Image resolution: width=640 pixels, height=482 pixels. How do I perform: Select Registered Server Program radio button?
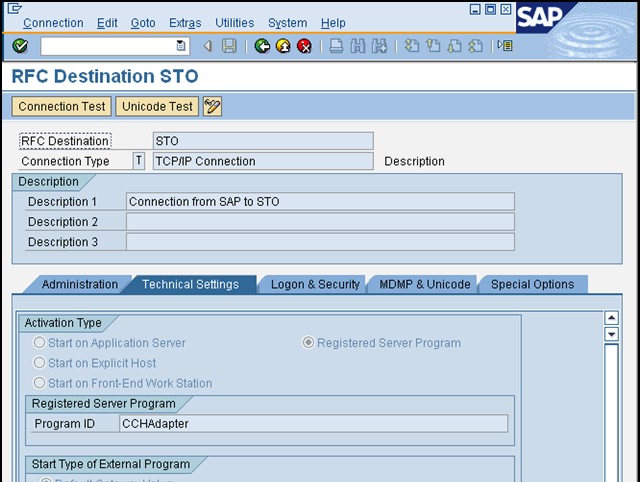309,343
